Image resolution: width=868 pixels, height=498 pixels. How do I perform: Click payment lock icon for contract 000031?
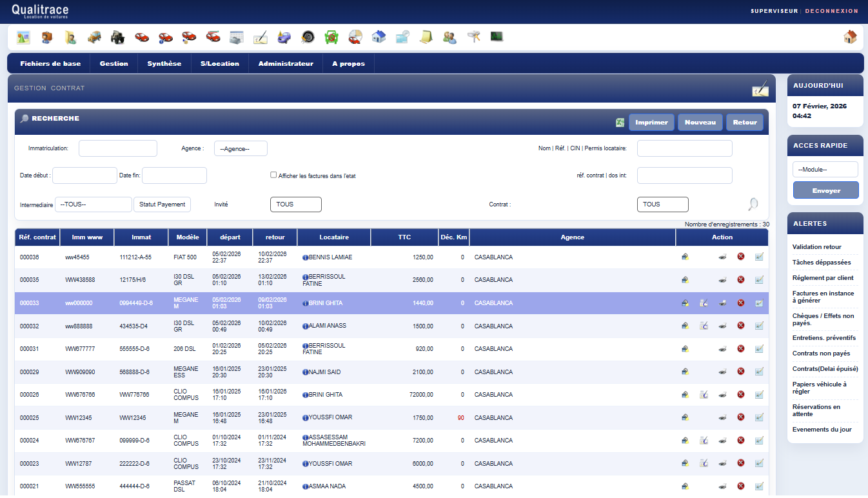click(685, 349)
